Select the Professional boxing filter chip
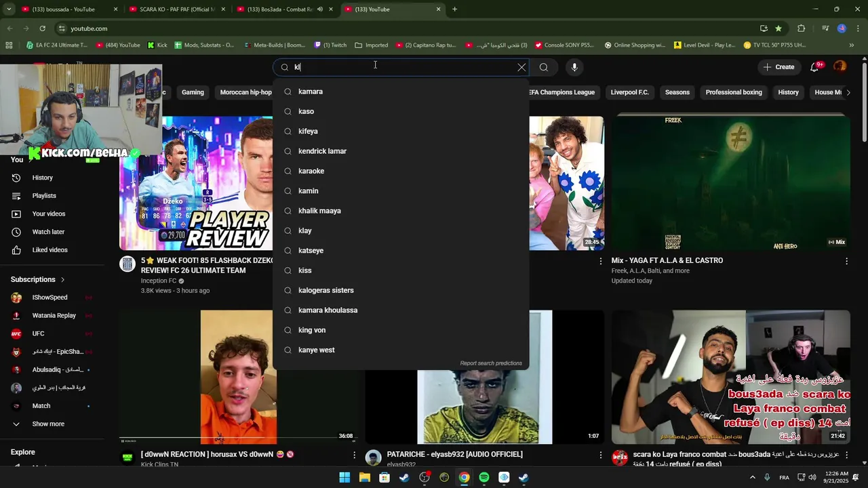This screenshot has height=488, width=868. point(734,92)
